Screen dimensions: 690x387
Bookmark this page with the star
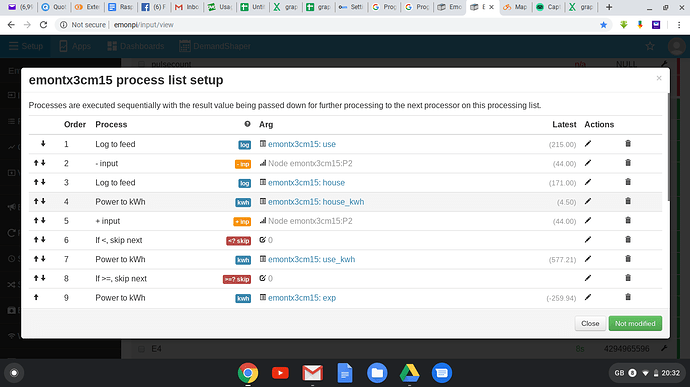click(603, 25)
